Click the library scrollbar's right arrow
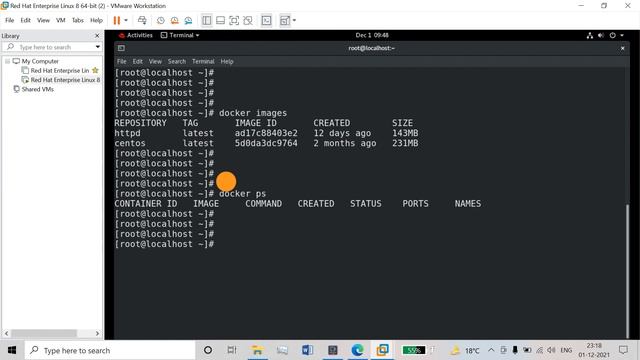Viewport: 640px width, 360px height. (x=97, y=333)
